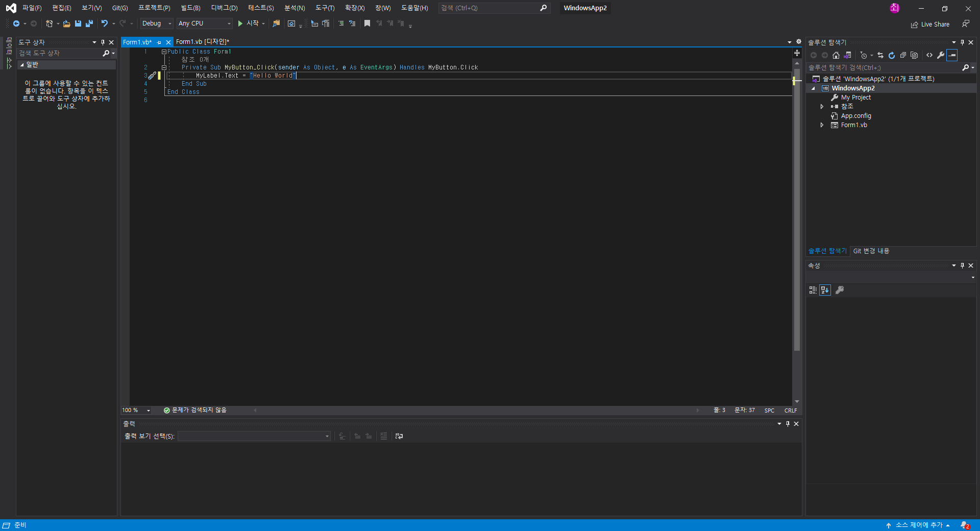This screenshot has height=531, width=980.
Task: Open Properties via the wrench icon
Action: [x=941, y=55]
